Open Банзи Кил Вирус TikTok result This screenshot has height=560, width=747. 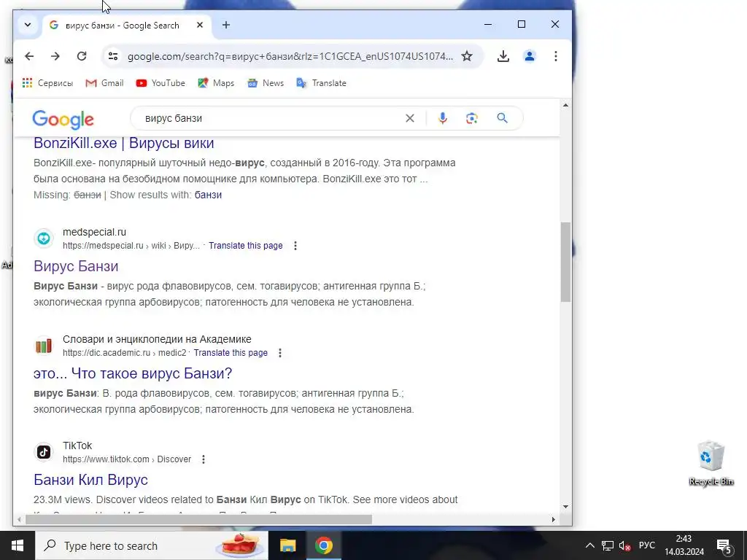tap(90, 480)
